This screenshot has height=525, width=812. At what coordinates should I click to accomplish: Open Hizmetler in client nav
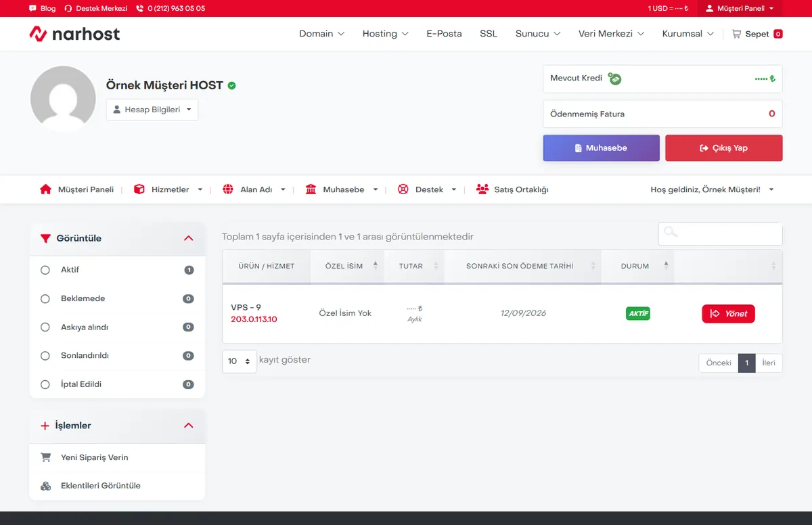coord(171,189)
